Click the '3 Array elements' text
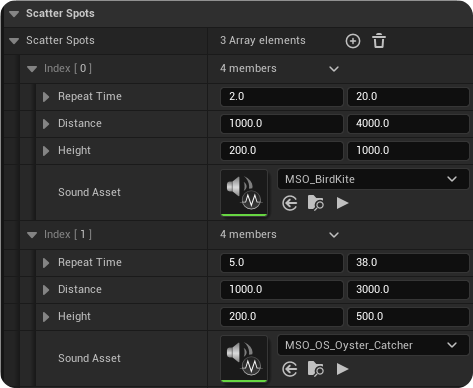 (263, 41)
